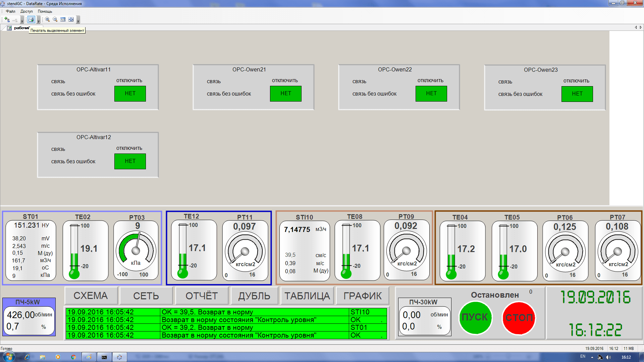Select the first STI10 event log row
This screenshot has height=362, width=644.
click(226, 312)
